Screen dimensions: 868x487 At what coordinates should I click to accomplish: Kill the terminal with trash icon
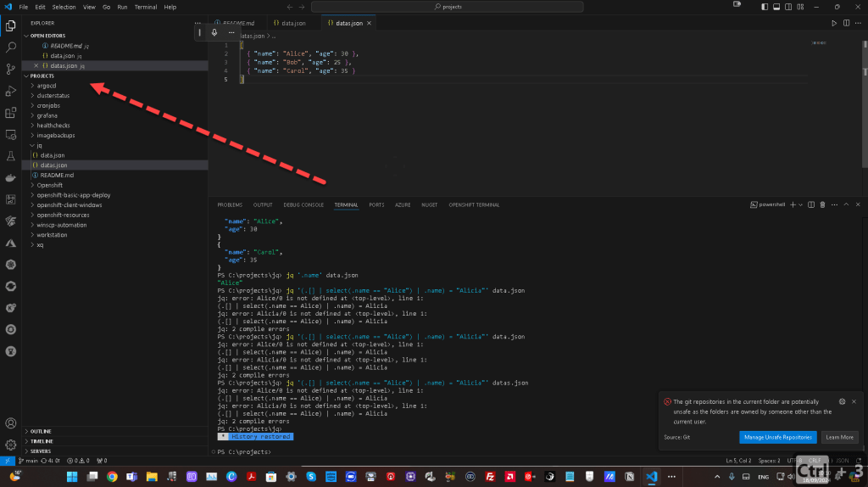pyautogui.click(x=822, y=205)
